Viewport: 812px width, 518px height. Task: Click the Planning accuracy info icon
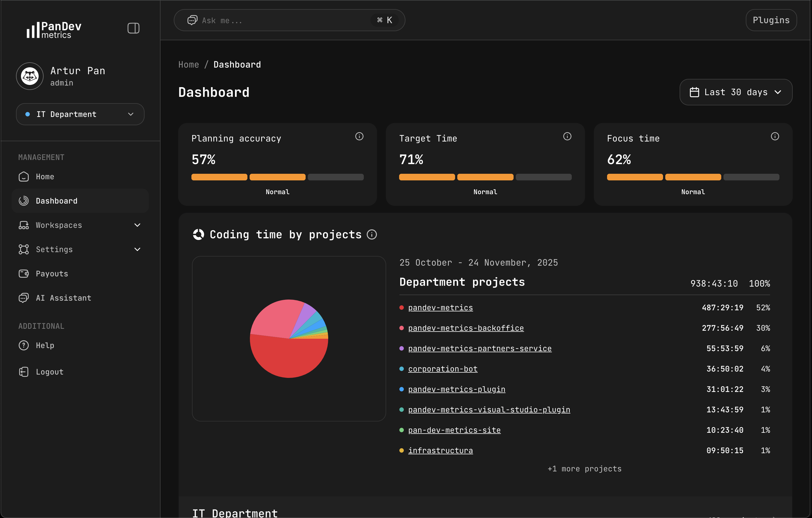point(359,136)
